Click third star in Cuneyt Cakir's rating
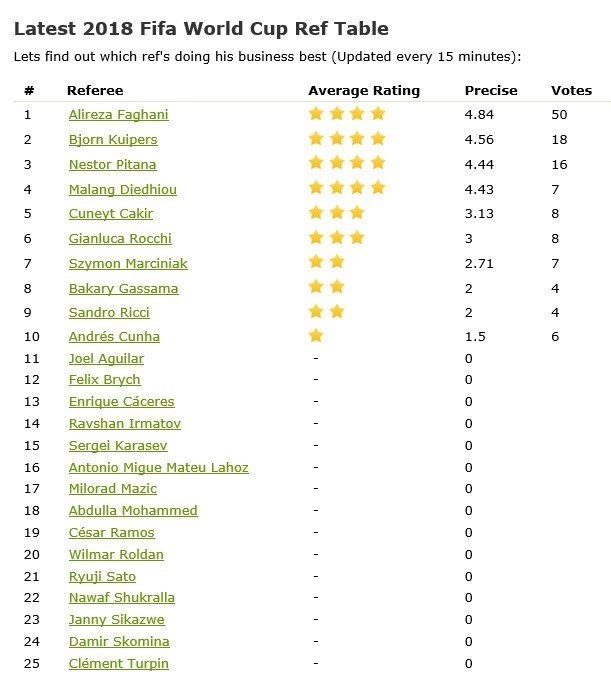This screenshot has height=678, width=611. 357,212
